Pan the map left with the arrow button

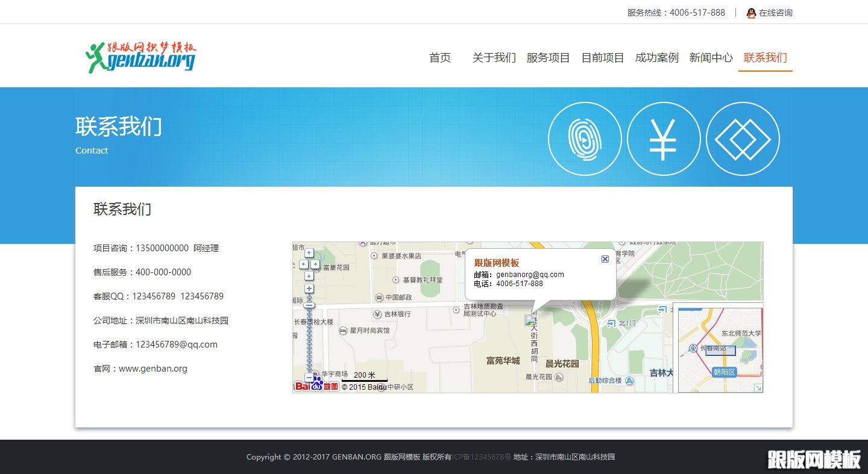pyautogui.click(x=303, y=264)
